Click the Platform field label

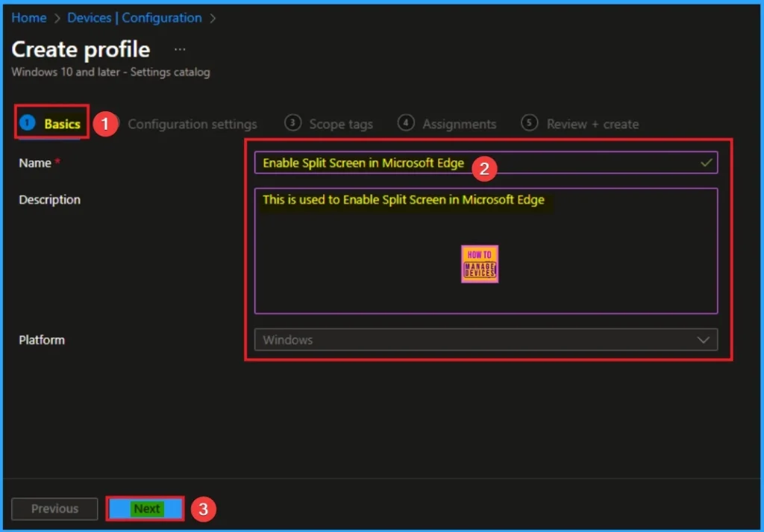click(42, 339)
